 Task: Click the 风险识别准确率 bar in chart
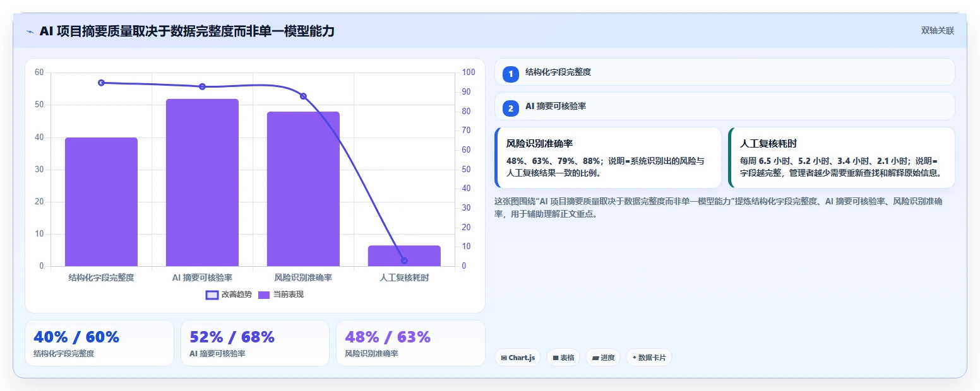point(303,189)
